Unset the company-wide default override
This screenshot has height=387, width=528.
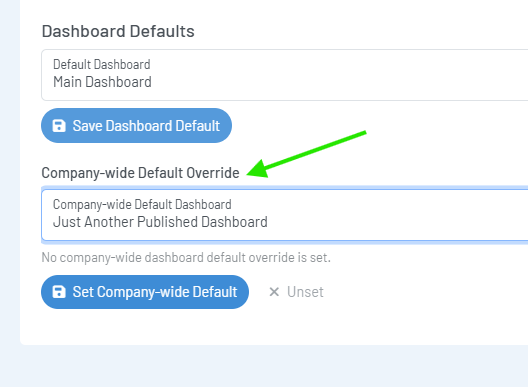pos(296,292)
